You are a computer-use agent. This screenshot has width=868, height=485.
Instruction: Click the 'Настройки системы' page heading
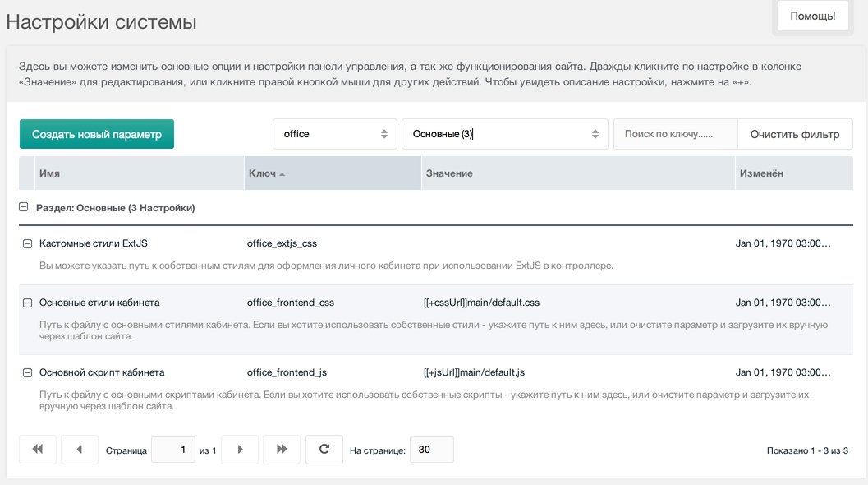(101, 22)
